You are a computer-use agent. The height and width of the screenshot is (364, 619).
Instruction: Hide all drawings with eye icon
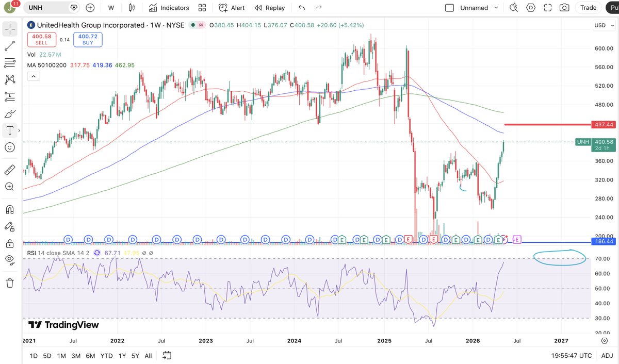click(x=10, y=260)
